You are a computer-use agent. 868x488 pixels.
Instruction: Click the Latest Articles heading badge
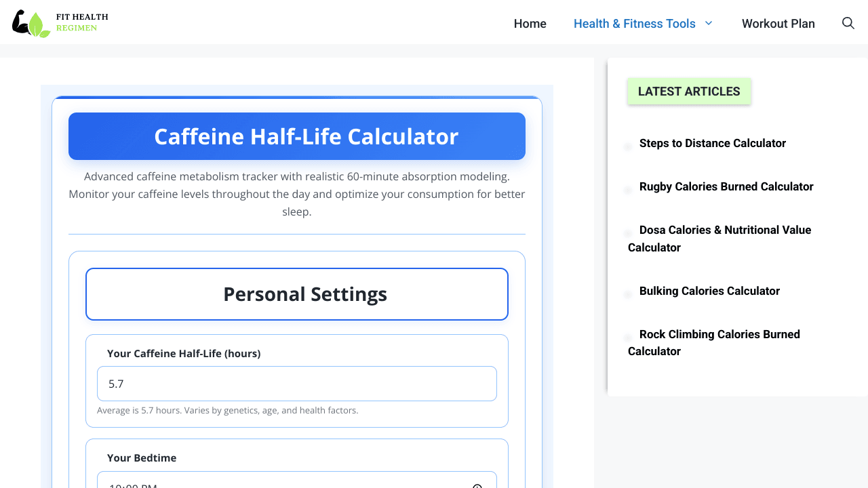[688, 91]
